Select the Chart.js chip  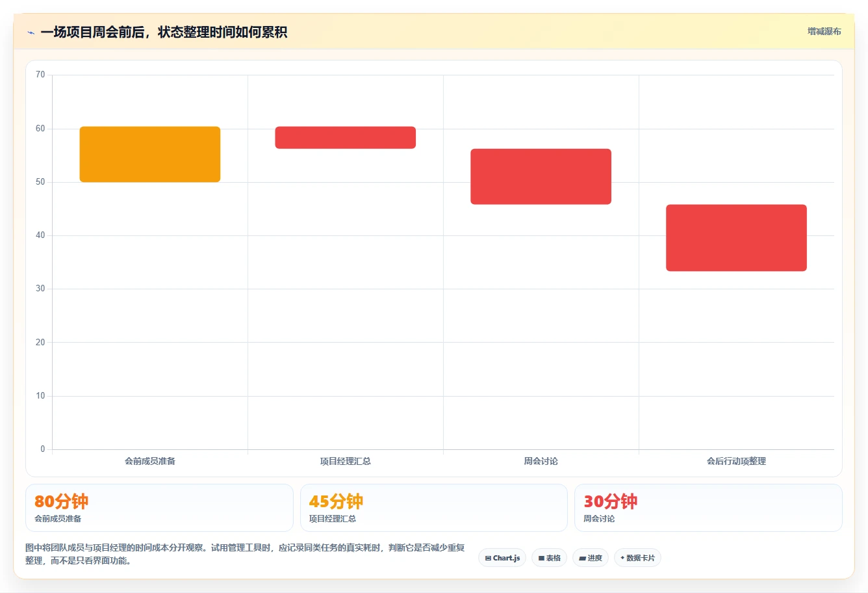(x=502, y=558)
